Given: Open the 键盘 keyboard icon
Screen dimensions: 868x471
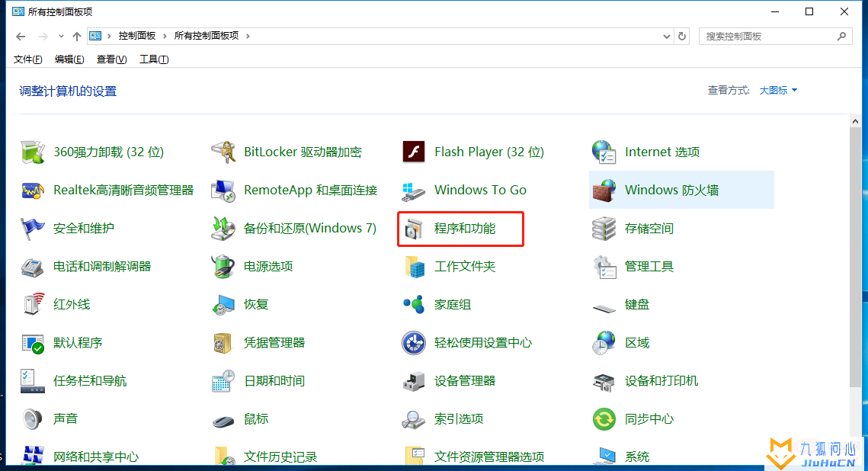Looking at the screenshot, I should pyautogui.click(x=604, y=308).
